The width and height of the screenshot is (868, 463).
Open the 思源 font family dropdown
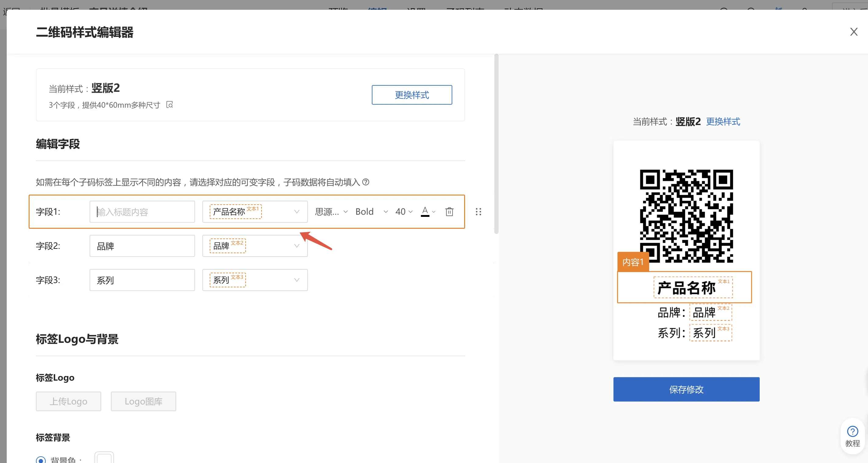(x=331, y=212)
